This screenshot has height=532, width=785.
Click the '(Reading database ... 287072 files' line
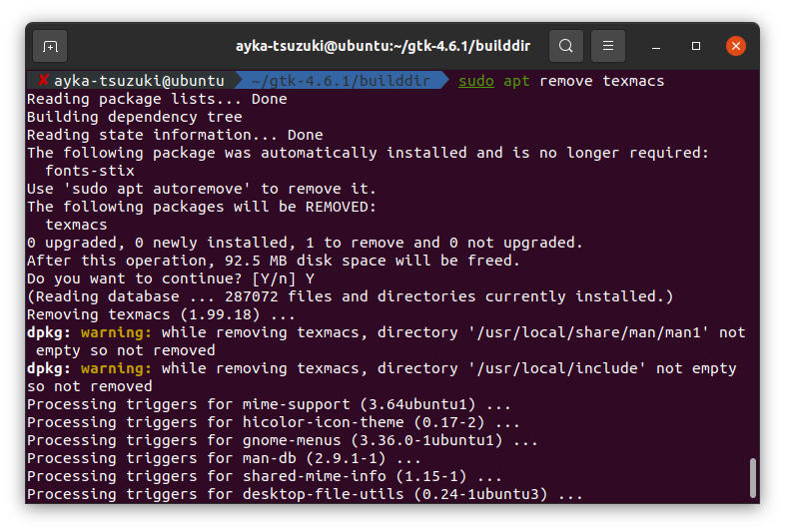click(350, 296)
